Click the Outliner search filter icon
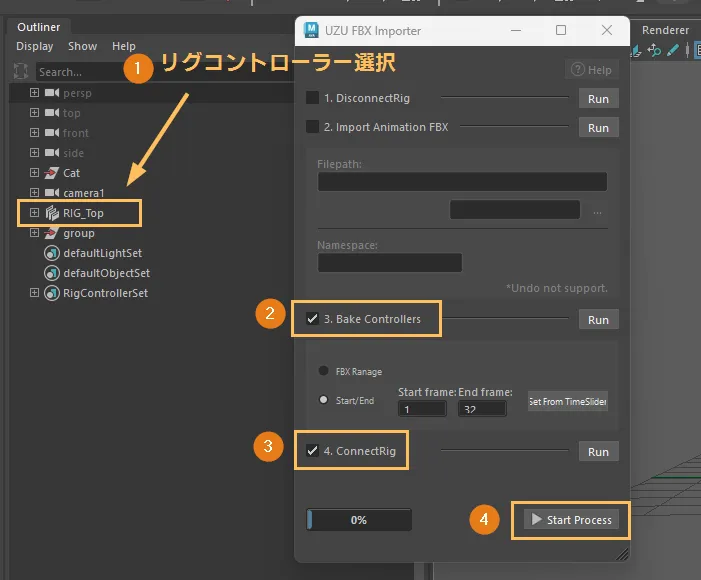This screenshot has width=701, height=580. point(21,71)
